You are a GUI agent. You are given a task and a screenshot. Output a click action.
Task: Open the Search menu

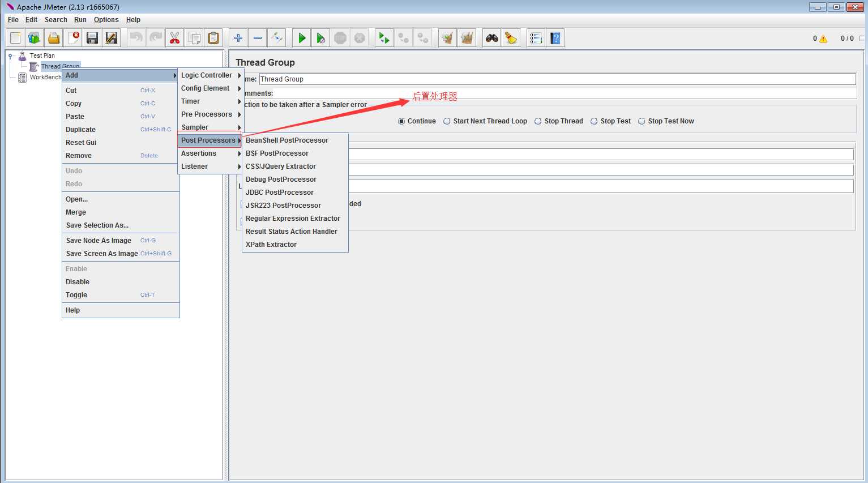tap(55, 20)
